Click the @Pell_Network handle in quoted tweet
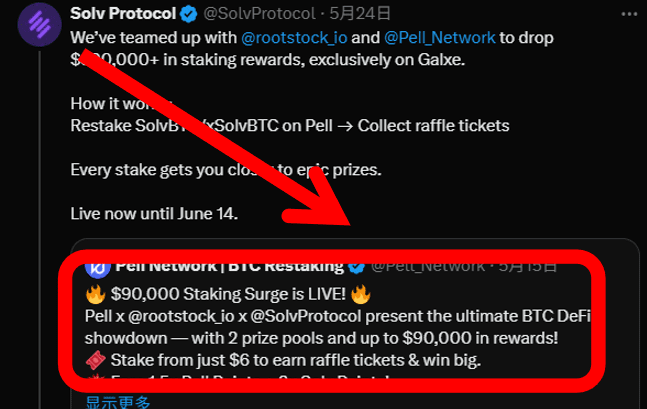The width and height of the screenshot is (647, 409). coord(428,267)
